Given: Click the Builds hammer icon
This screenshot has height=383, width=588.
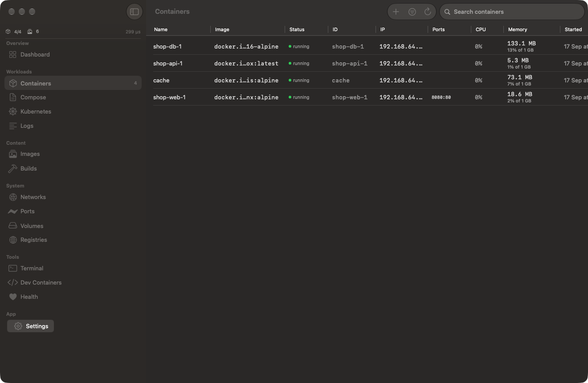Looking at the screenshot, I should pos(13,168).
